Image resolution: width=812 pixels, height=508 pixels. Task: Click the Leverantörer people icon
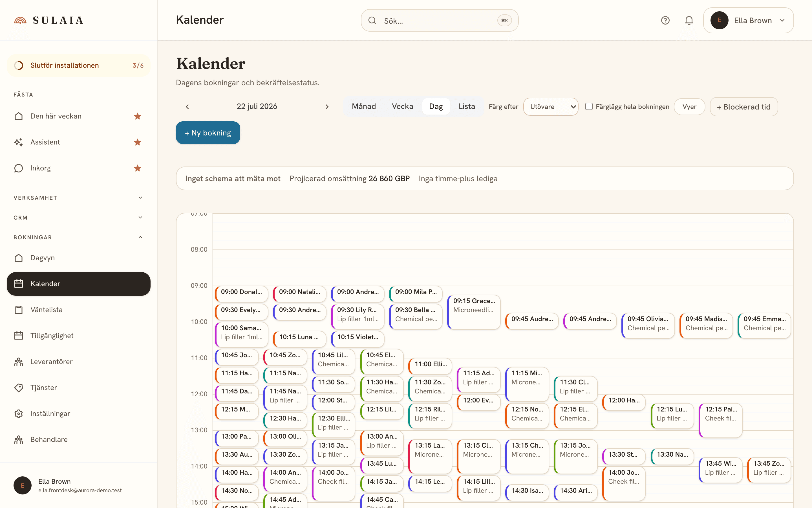(x=18, y=362)
